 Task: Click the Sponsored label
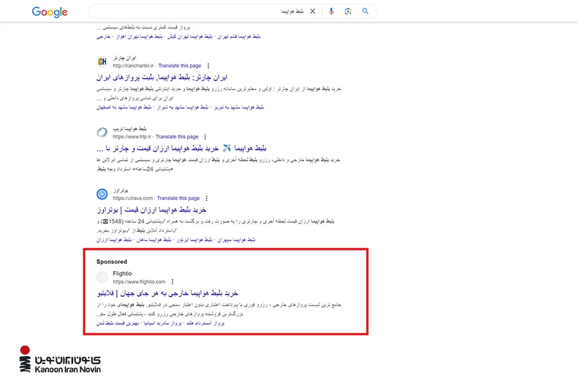(112, 262)
